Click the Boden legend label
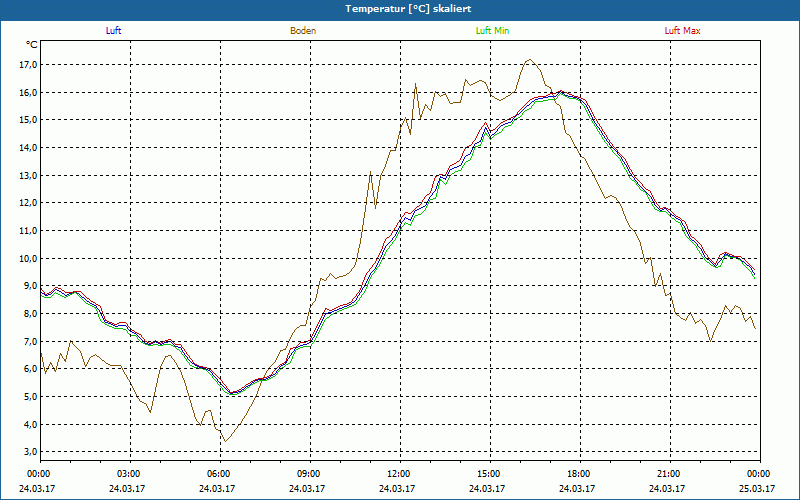 point(303,31)
